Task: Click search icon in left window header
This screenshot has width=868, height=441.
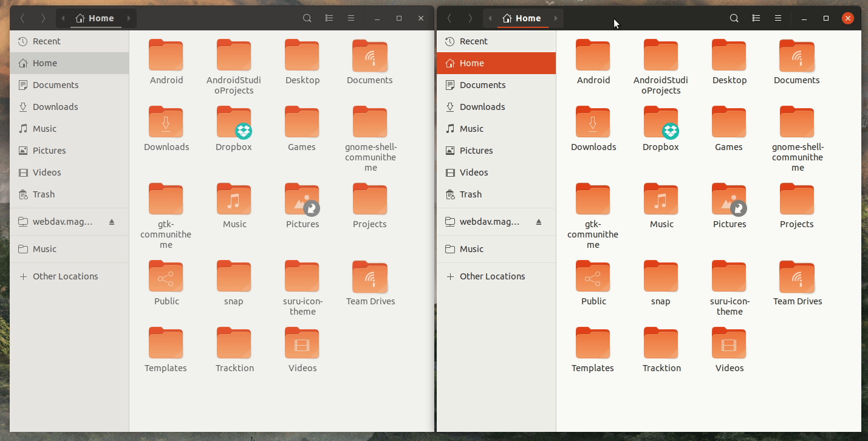Action: point(307,18)
